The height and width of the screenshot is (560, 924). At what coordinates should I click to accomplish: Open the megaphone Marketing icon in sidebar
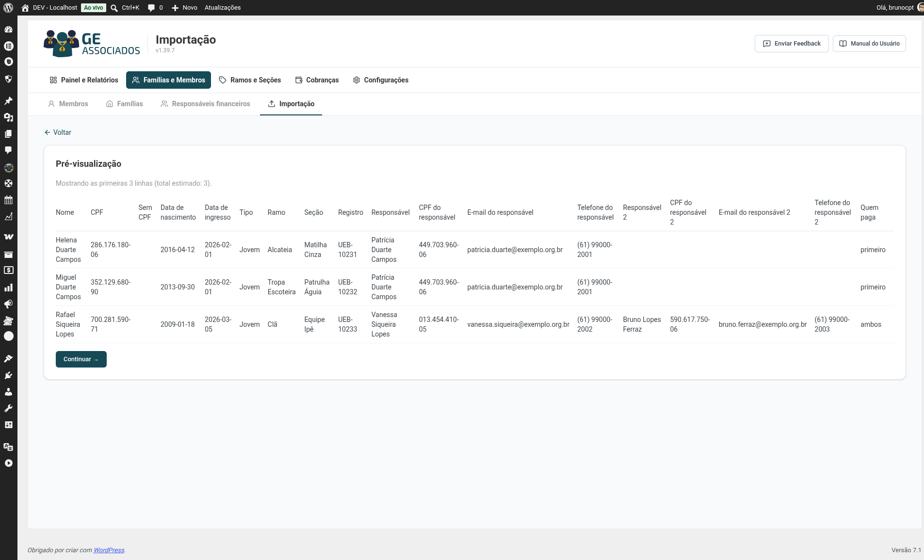coord(8,304)
